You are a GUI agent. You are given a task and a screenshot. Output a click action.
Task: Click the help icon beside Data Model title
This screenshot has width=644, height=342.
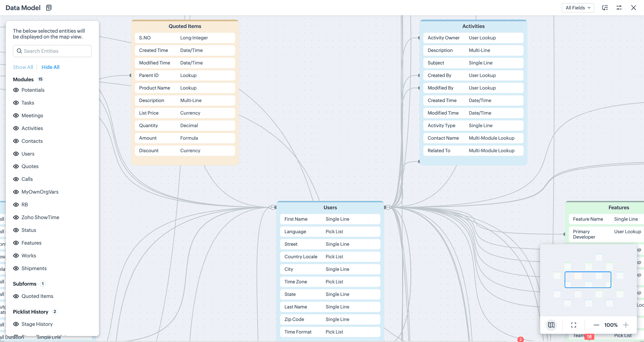[49, 8]
